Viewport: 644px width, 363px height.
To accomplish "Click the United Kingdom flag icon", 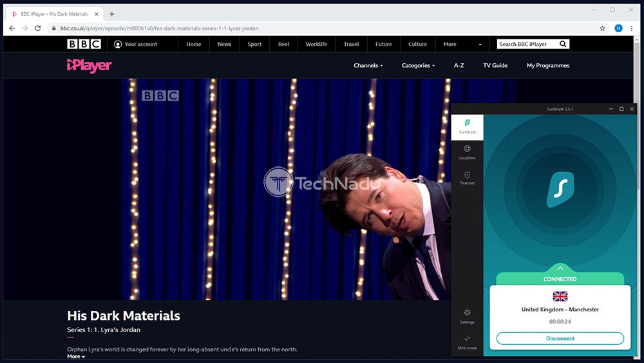I will click(x=560, y=296).
